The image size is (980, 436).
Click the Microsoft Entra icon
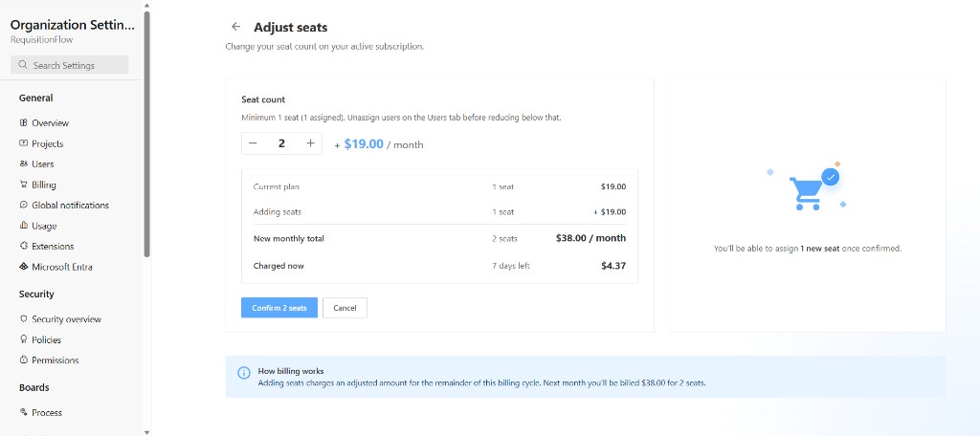click(x=24, y=267)
